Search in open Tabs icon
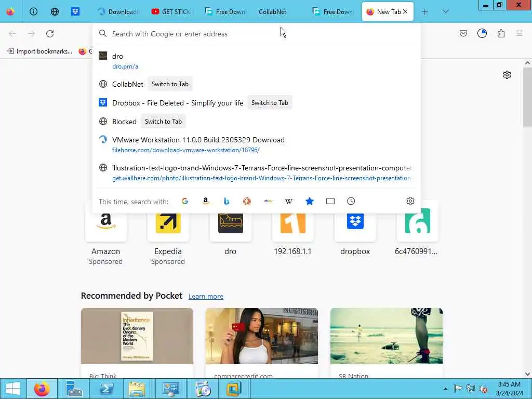 (x=330, y=201)
